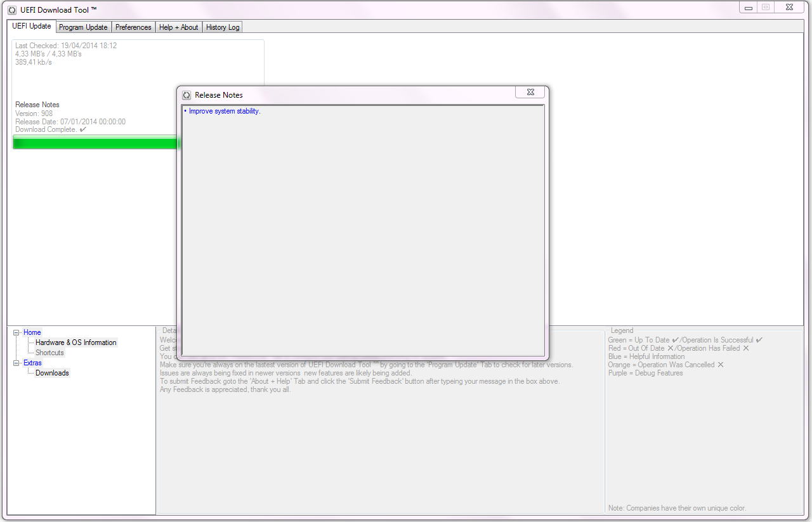Open the Program Update tab
812x522 pixels.
click(83, 27)
